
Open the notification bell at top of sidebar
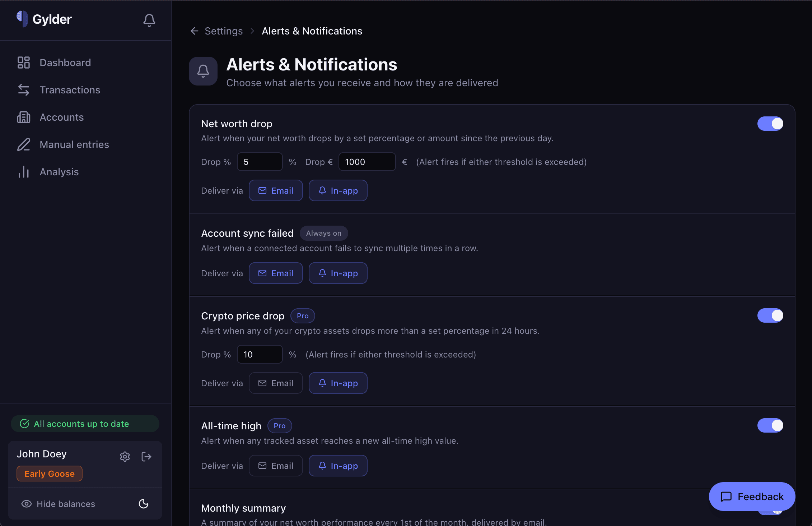tap(149, 20)
